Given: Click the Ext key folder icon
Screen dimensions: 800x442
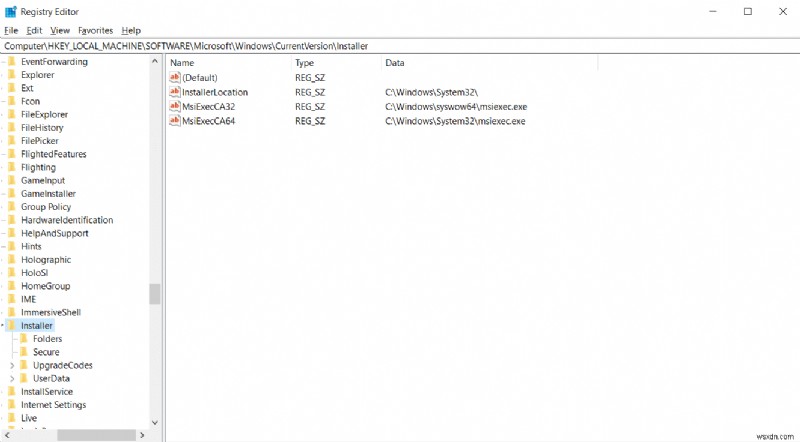Looking at the screenshot, I should (x=12, y=88).
